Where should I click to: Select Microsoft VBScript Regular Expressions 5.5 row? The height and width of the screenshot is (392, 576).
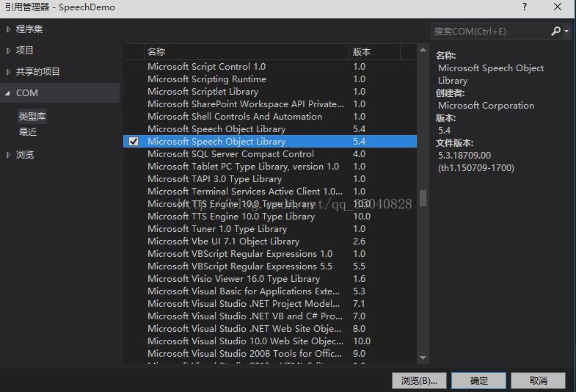pyautogui.click(x=270, y=266)
